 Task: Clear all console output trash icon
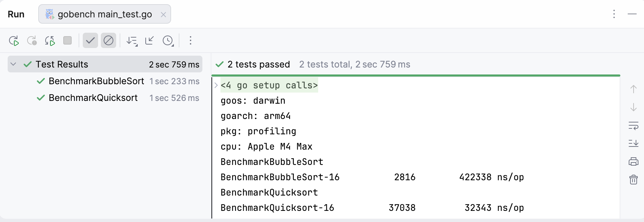click(634, 180)
